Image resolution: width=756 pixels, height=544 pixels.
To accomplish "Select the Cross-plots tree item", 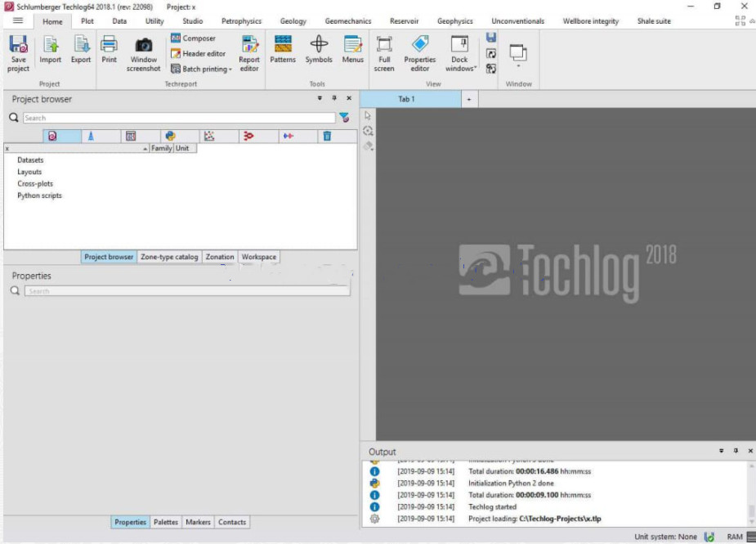I will (35, 184).
